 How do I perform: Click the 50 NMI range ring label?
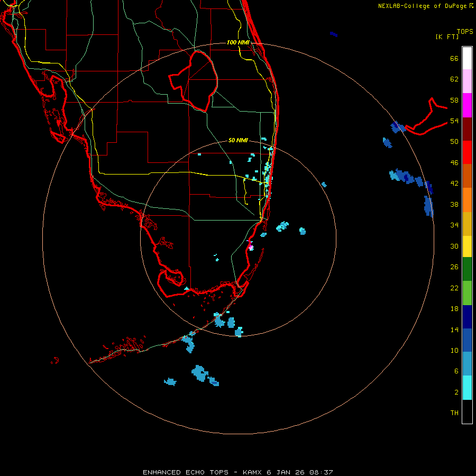click(x=238, y=140)
